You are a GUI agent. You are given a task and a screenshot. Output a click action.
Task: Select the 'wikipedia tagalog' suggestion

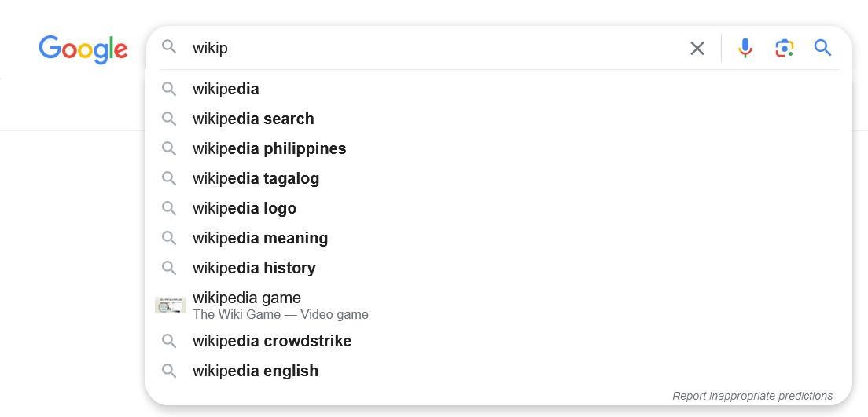click(x=256, y=178)
